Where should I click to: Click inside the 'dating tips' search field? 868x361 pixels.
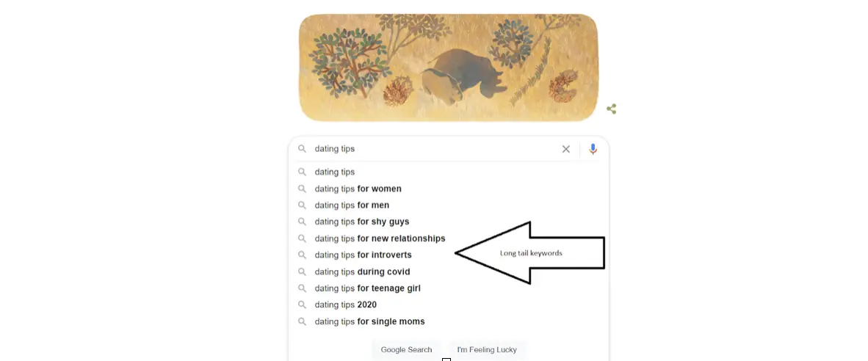tap(433, 149)
